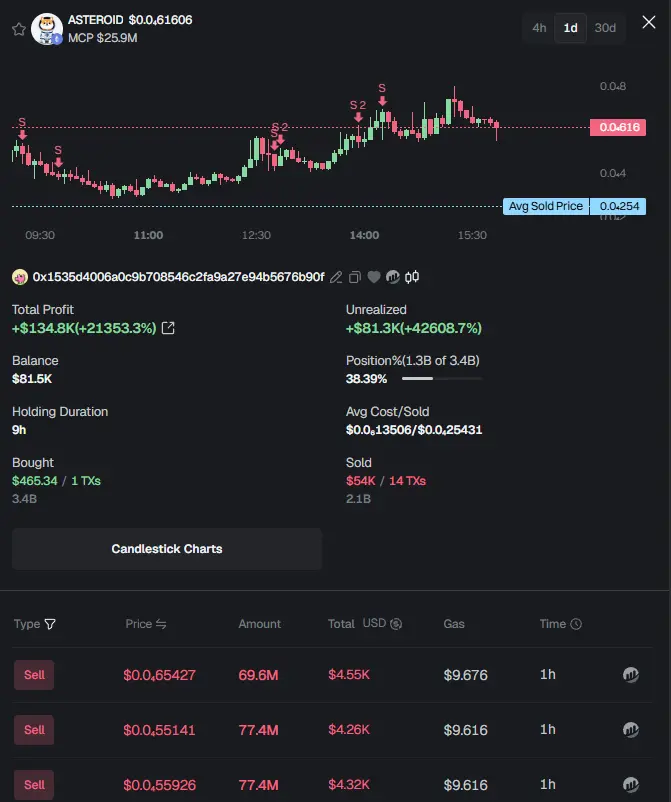
Task: Click the Avg Sold Price chart label
Action: pos(546,206)
